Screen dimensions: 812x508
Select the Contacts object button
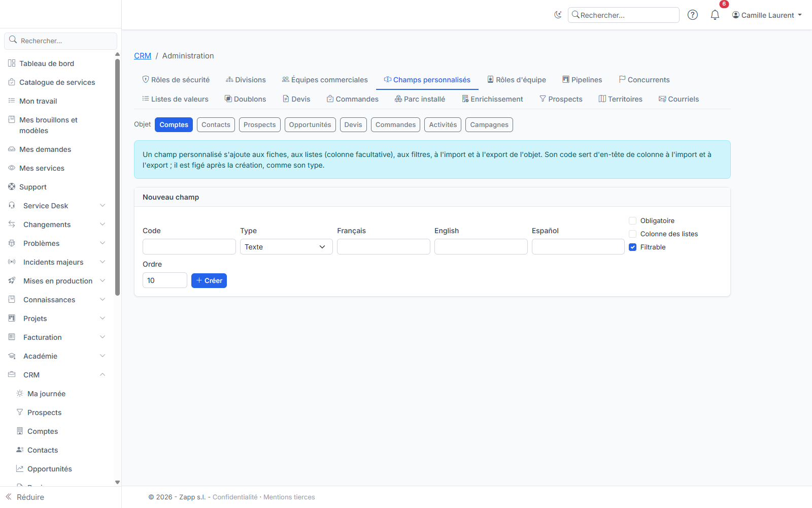point(216,125)
